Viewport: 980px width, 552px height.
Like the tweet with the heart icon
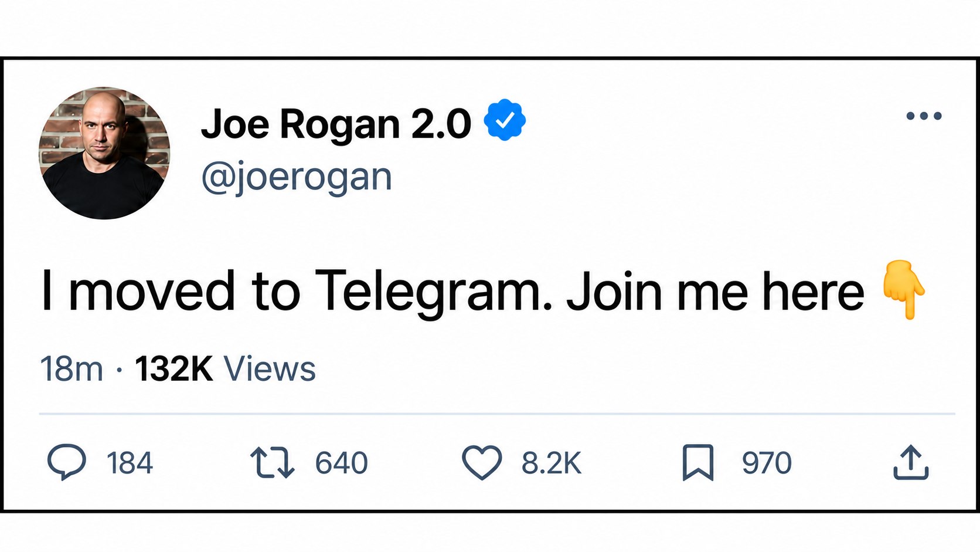coord(482,463)
